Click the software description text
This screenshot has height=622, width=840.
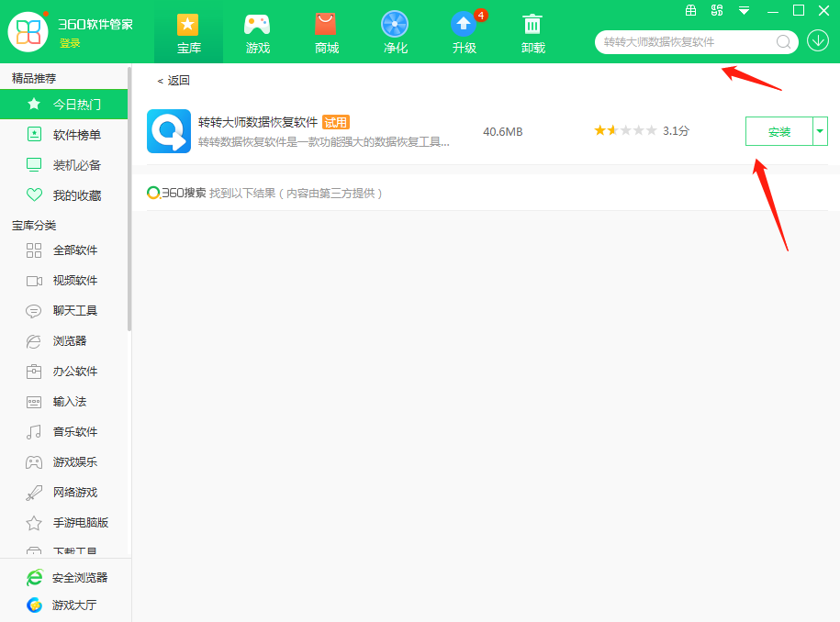click(323, 142)
